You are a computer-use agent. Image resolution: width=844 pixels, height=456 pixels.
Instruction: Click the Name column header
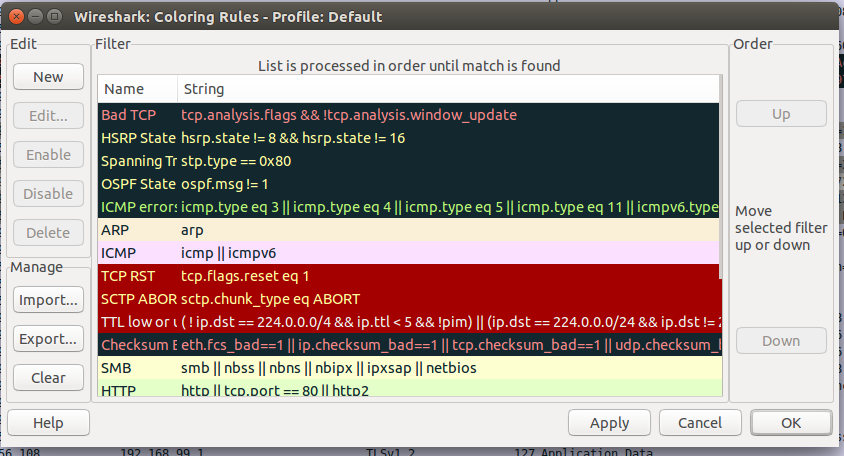pos(138,89)
